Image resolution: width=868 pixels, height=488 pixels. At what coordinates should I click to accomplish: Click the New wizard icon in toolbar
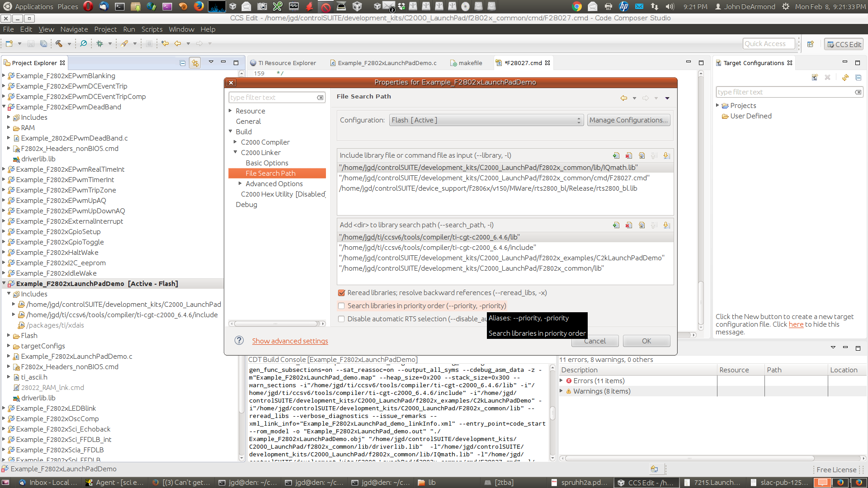(x=9, y=44)
